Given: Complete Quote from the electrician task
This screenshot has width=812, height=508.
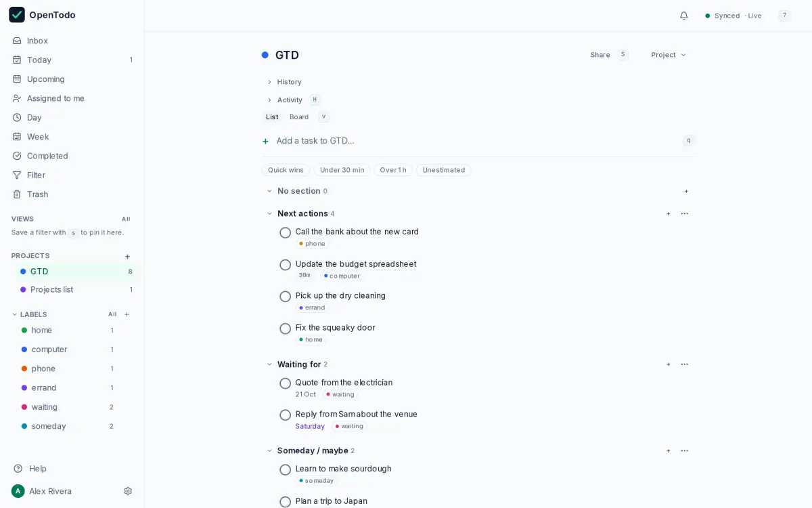Looking at the screenshot, I should pyautogui.click(x=286, y=383).
